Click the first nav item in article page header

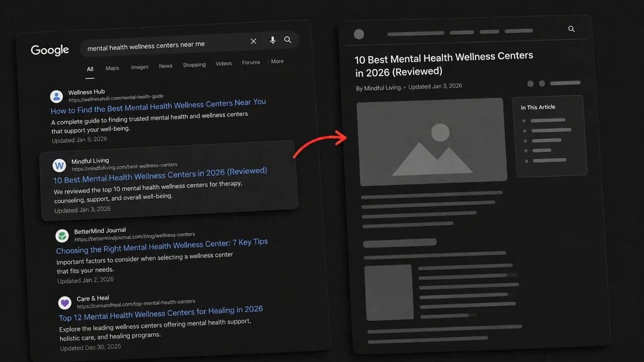tap(415, 33)
